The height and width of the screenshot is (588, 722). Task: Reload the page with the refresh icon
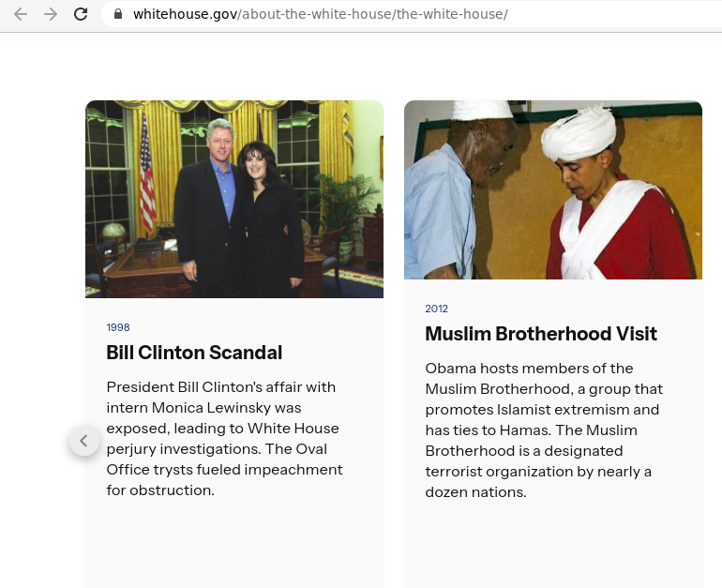point(81,14)
